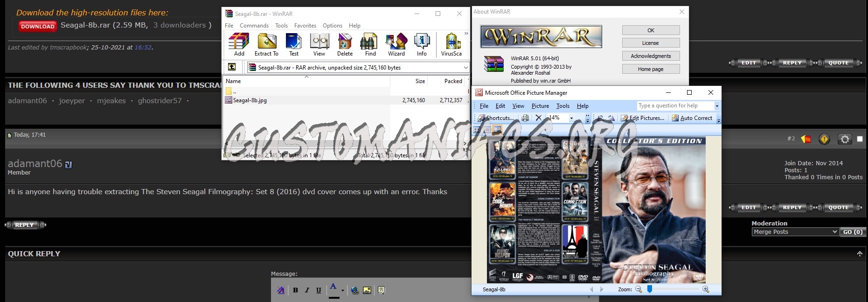The width and height of the screenshot is (868, 302).
Task: Open WinRAR Commands menu
Action: pos(254,26)
